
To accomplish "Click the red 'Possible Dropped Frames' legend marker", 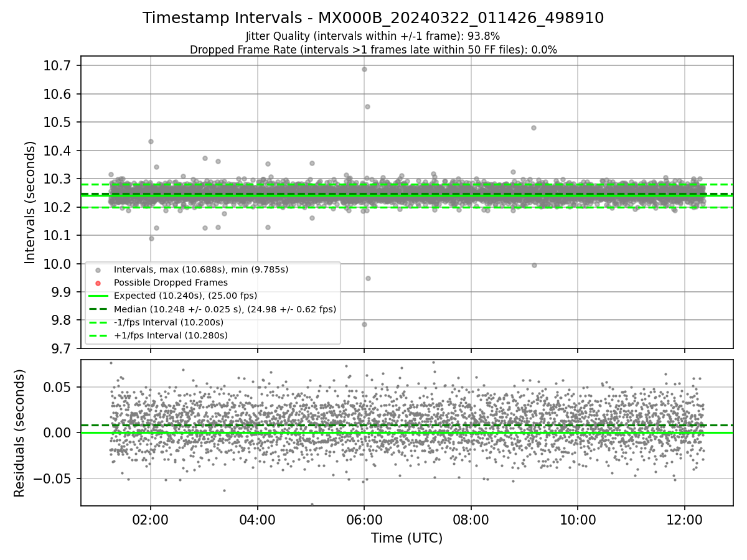I will (96, 283).
